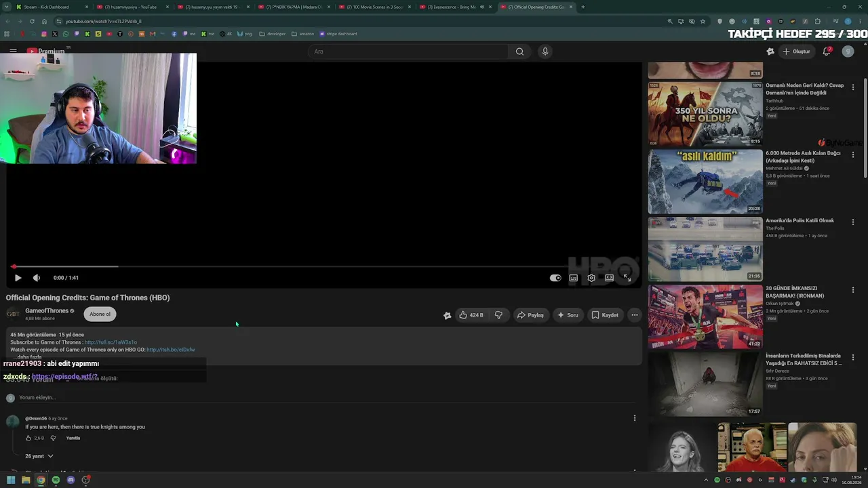Bookmark this page with the star
This screenshot has width=868, height=488.
pyautogui.click(x=703, y=21)
